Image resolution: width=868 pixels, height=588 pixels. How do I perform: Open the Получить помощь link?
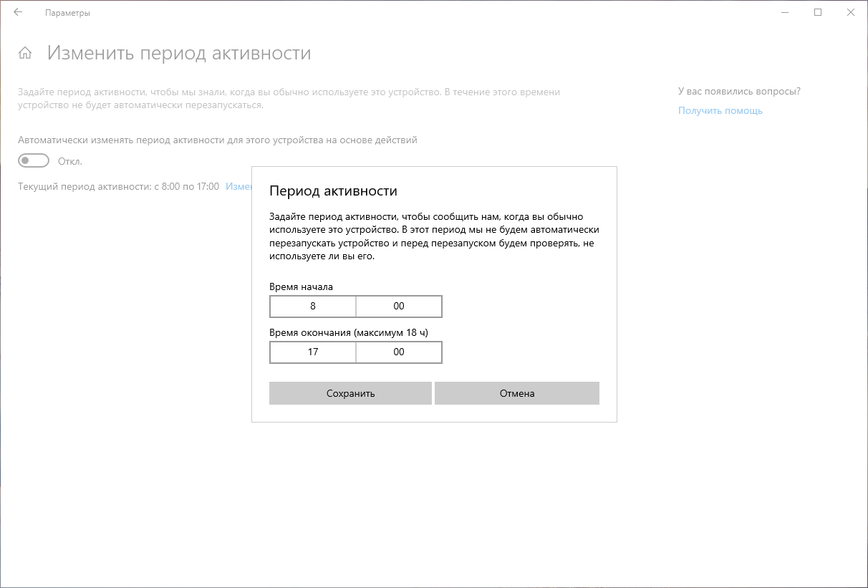[720, 110]
